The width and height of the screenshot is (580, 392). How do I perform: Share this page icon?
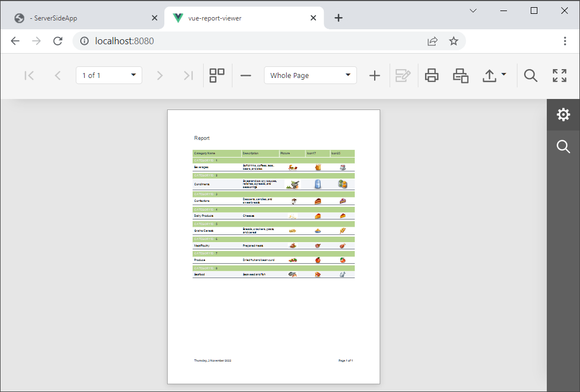[x=432, y=41]
